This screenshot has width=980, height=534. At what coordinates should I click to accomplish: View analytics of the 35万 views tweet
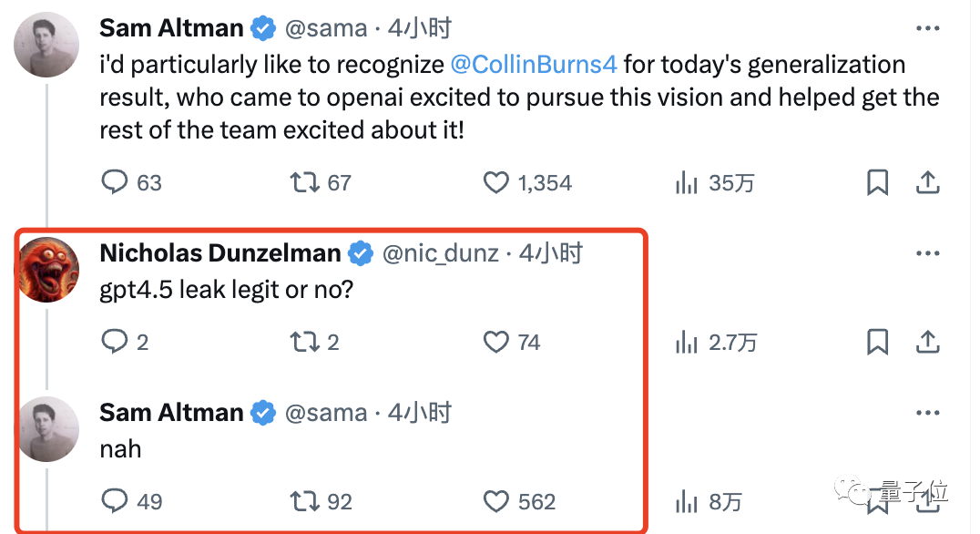(686, 183)
